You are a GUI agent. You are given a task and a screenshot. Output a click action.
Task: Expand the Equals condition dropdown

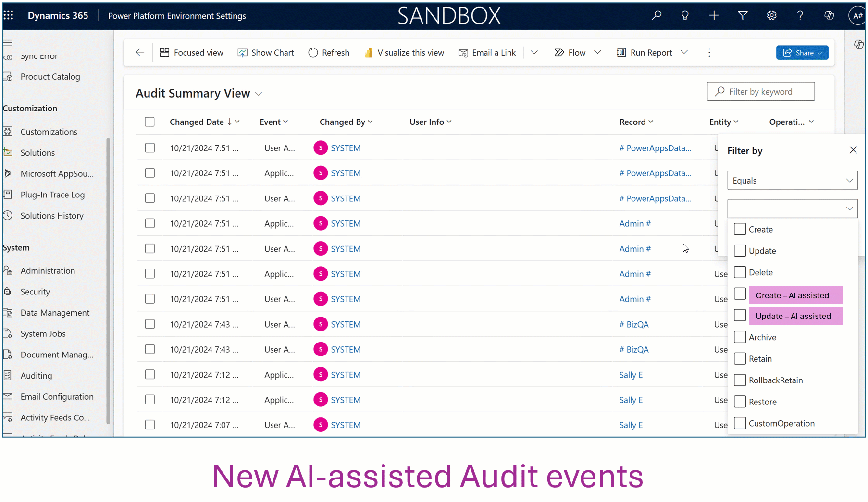(x=792, y=180)
